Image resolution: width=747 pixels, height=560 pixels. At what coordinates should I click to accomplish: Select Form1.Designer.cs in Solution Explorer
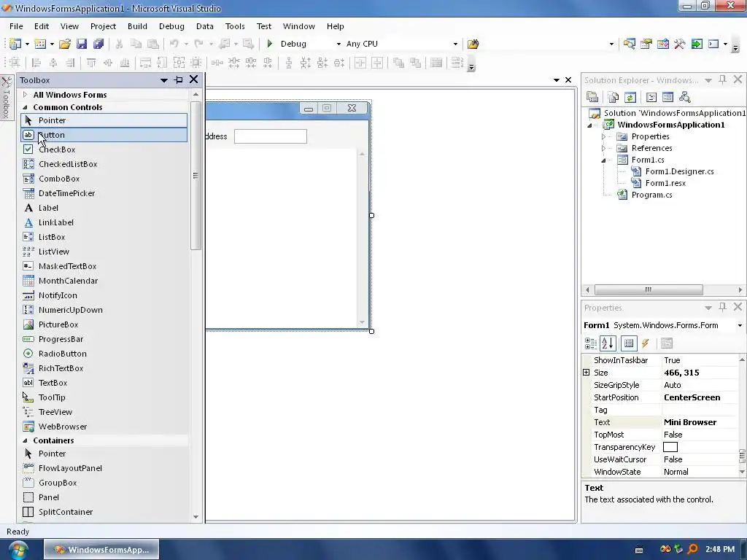(679, 171)
